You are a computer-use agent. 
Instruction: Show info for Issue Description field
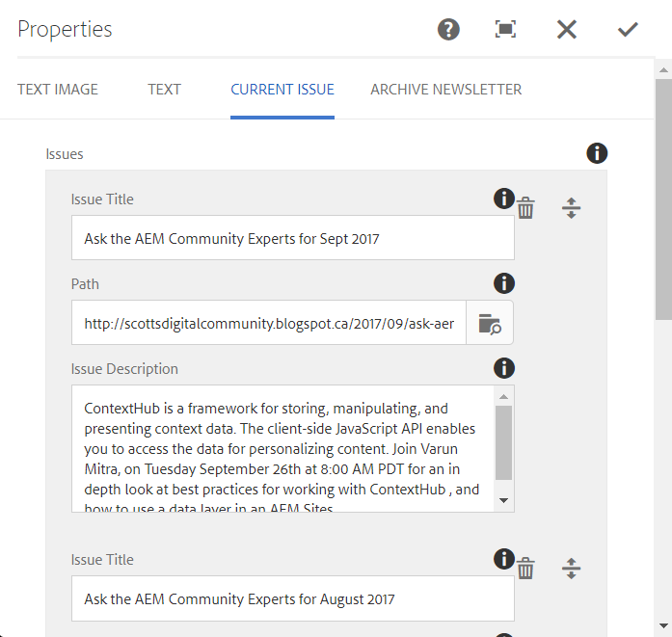coord(503,368)
